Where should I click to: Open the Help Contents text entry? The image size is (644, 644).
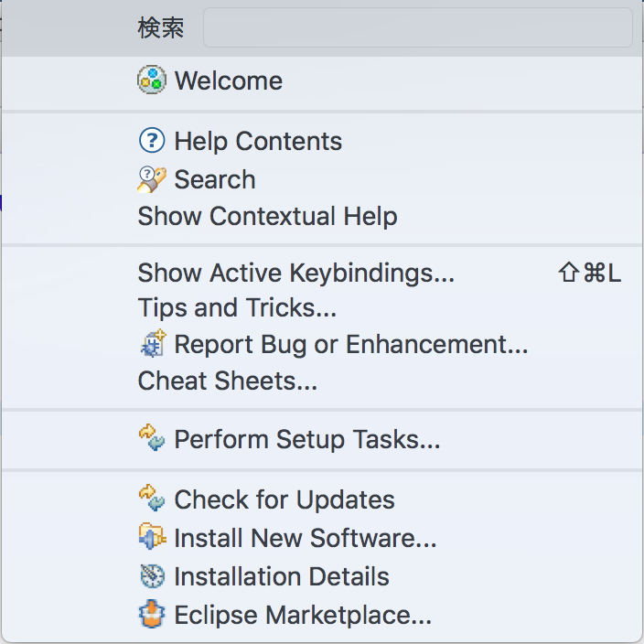(x=258, y=141)
